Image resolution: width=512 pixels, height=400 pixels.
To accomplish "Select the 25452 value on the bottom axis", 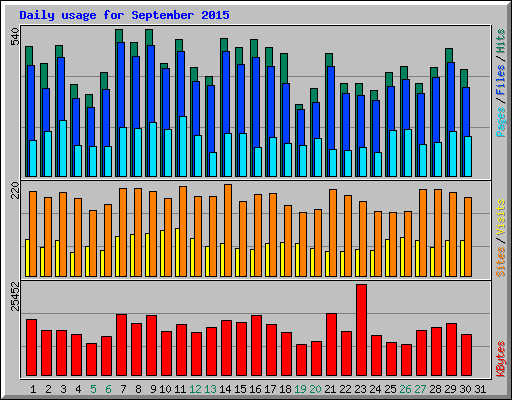I will click(15, 296).
